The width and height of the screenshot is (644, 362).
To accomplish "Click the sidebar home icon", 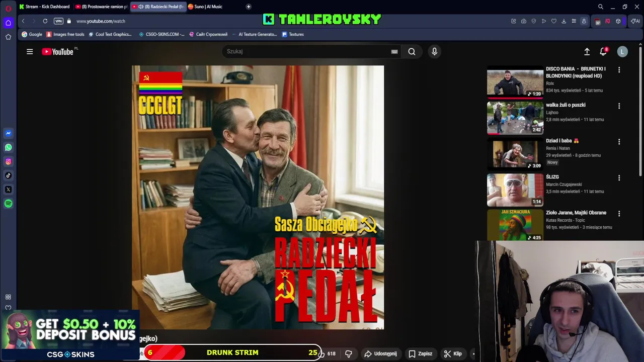I will pos(8,23).
